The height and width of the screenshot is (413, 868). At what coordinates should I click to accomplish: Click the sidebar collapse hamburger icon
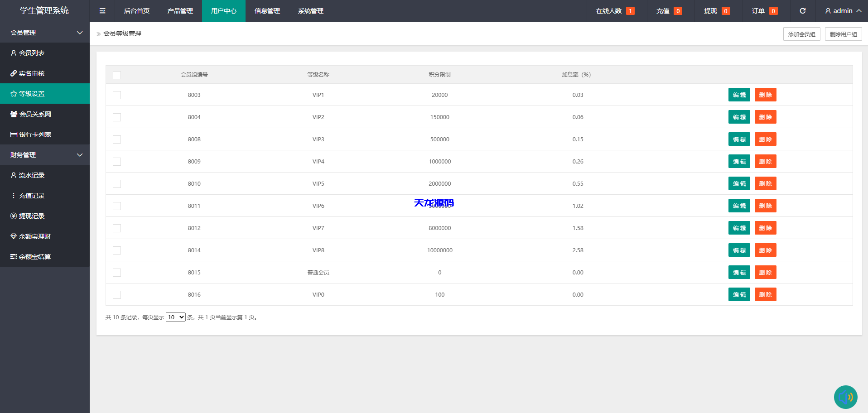[x=102, y=11]
